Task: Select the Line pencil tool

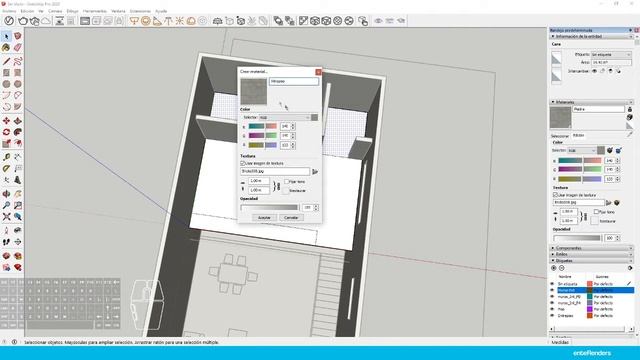Action: pos(6,61)
